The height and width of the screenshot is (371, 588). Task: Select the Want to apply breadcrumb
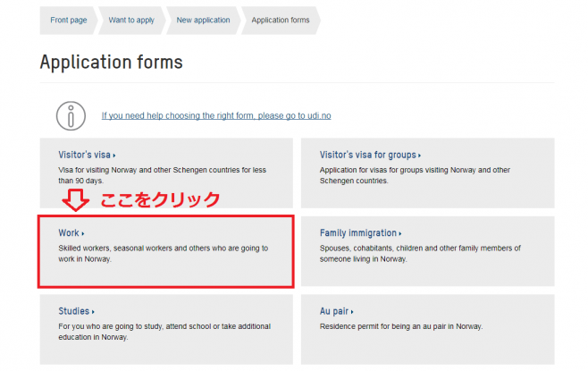click(x=131, y=21)
